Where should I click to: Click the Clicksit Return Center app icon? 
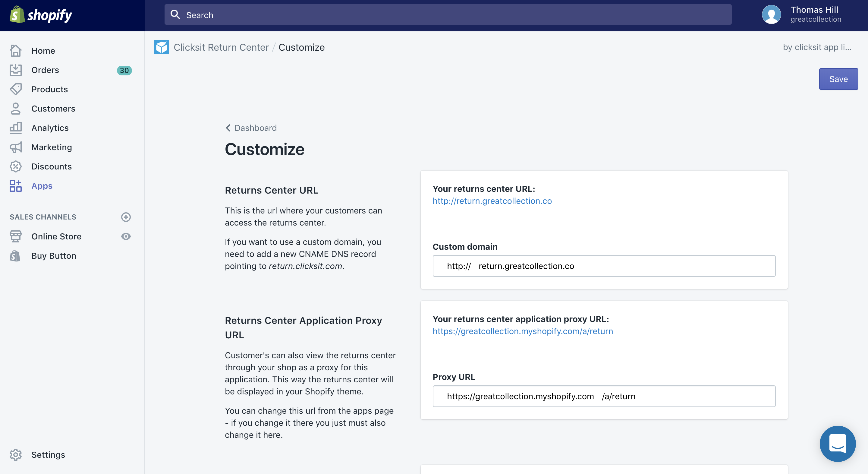(162, 47)
